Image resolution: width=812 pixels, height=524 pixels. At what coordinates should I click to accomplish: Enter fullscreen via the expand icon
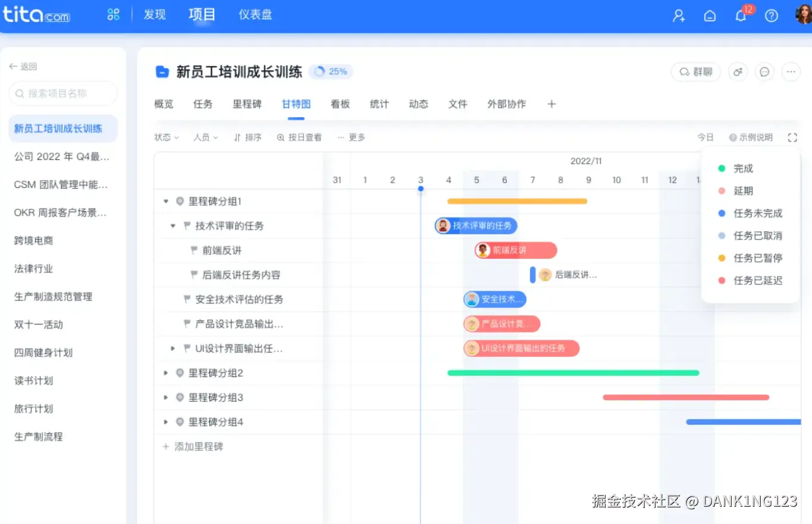click(x=792, y=137)
